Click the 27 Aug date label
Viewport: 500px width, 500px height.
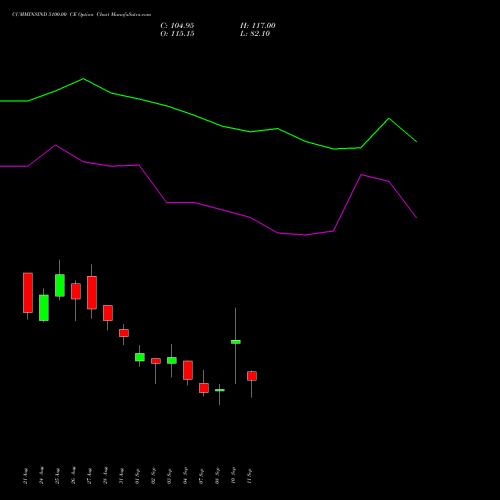point(90,476)
